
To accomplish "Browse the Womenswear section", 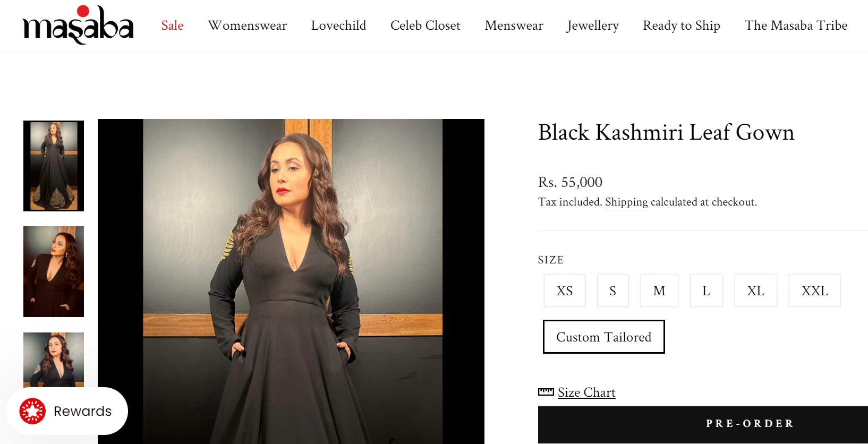I will pyautogui.click(x=248, y=25).
